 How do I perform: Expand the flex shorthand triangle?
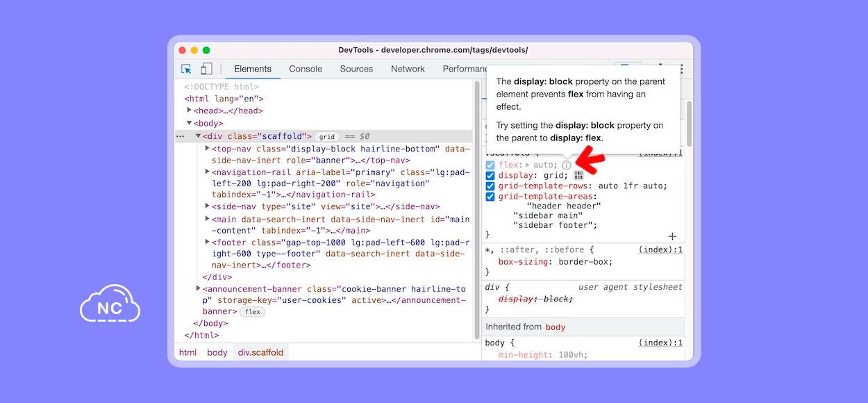coord(526,165)
